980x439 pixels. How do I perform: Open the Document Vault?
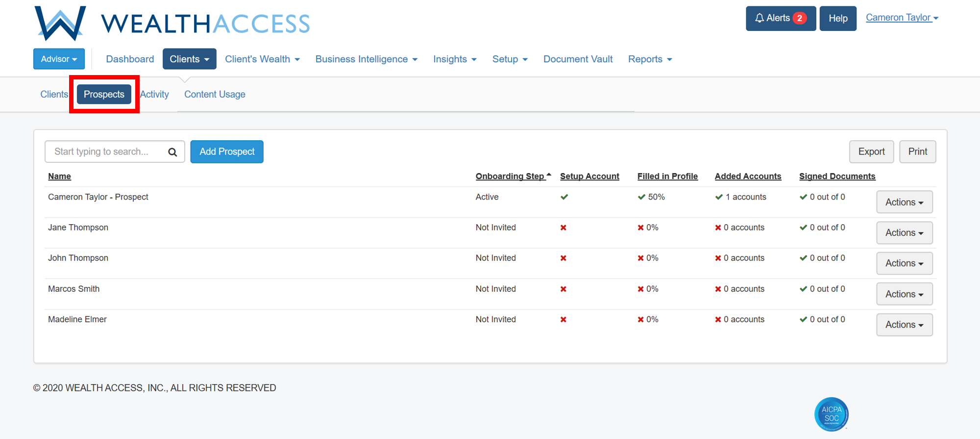578,59
